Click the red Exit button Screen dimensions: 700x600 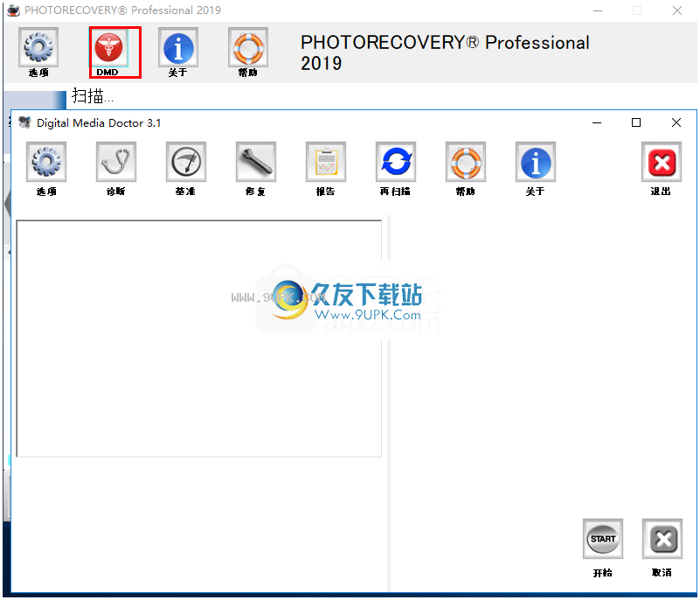662,162
